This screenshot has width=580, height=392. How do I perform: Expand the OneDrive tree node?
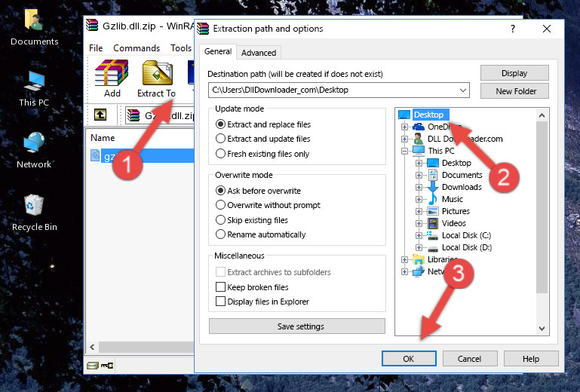[404, 127]
